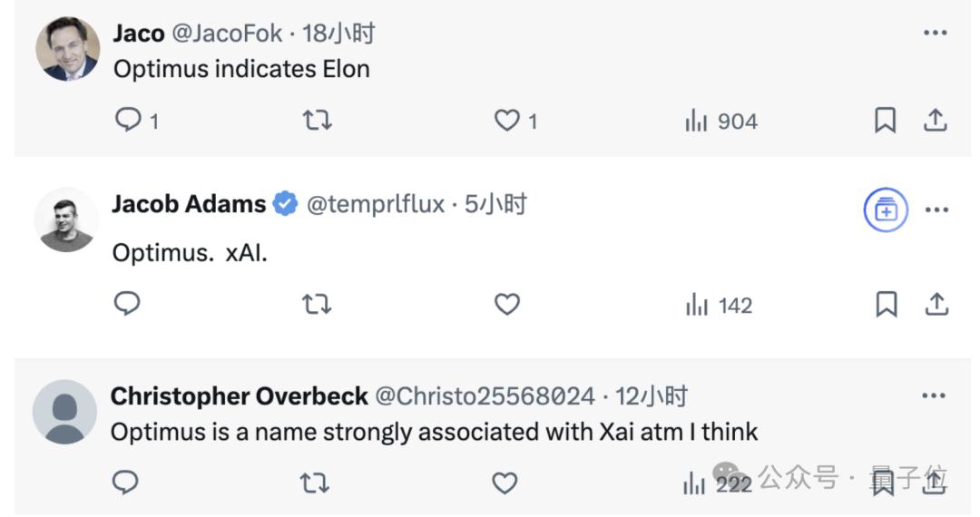
Task: Click the blue circled add-list icon
Action: coord(886,210)
